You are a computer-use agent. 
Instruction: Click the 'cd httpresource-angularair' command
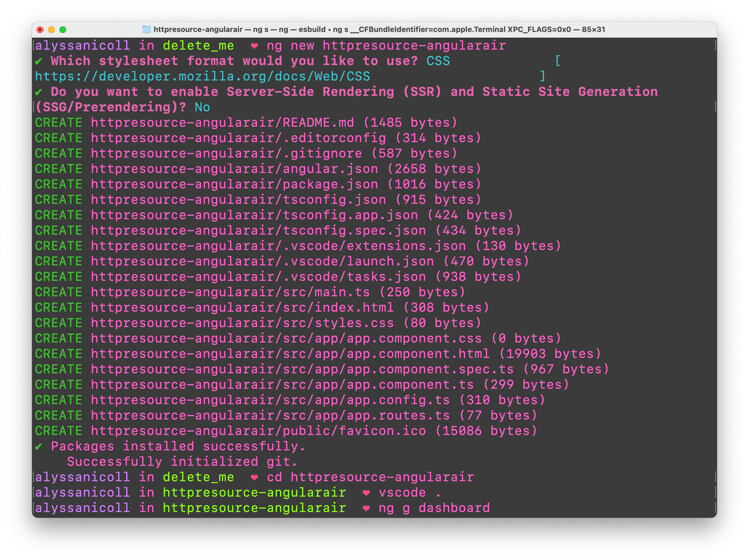[370, 477]
